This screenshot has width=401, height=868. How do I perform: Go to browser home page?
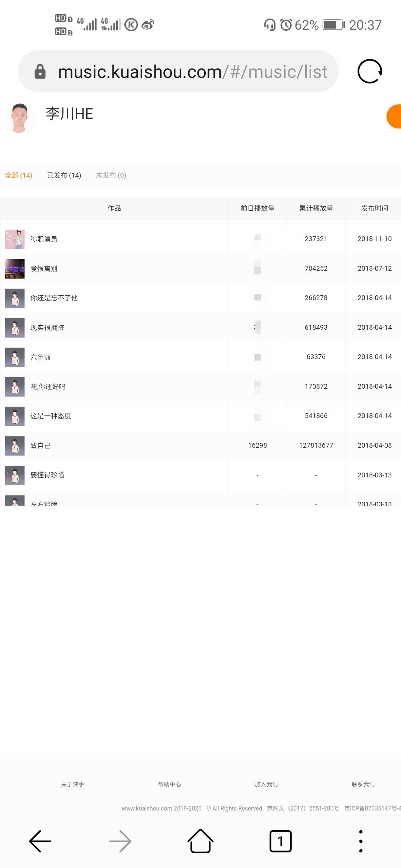pyautogui.click(x=200, y=841)
